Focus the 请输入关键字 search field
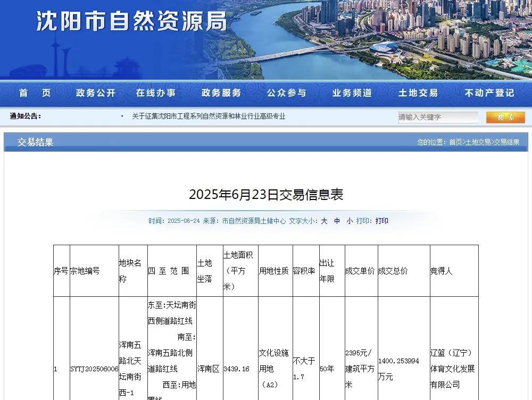The width and height of the screenshot is (532, 400). click(438, 117)
